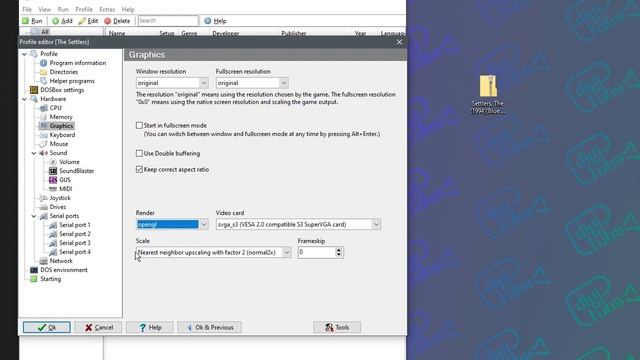This screenshot has height=360, width=640.
Task: Open the File menu
Action: (x=27, y=9)
